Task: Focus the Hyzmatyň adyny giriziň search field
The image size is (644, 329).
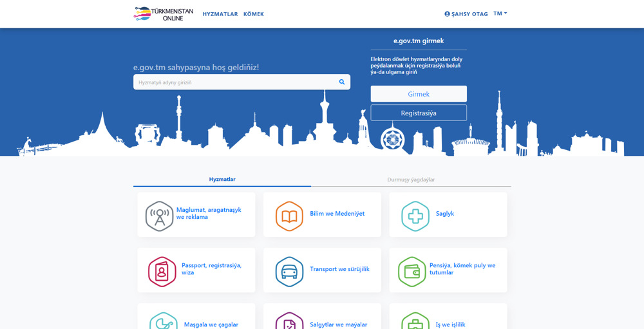Action: coord(235,82)
